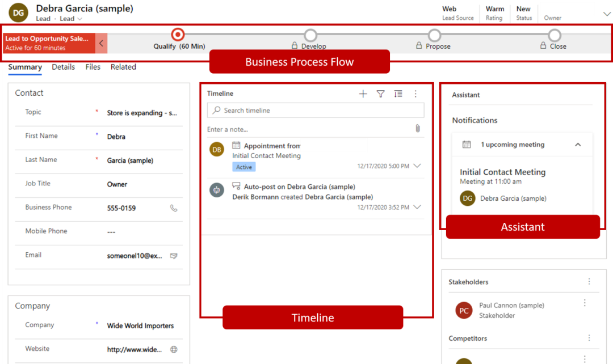Viewport: 613px width, 364px height.
Task: Collapse the 1 upcoming meeting notification
Action: coord(578,145)
